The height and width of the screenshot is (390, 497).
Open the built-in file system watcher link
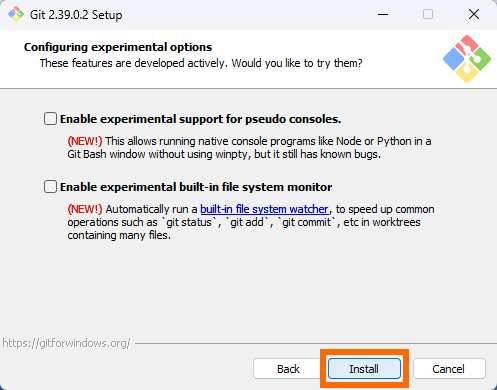(x=264, y=209)
